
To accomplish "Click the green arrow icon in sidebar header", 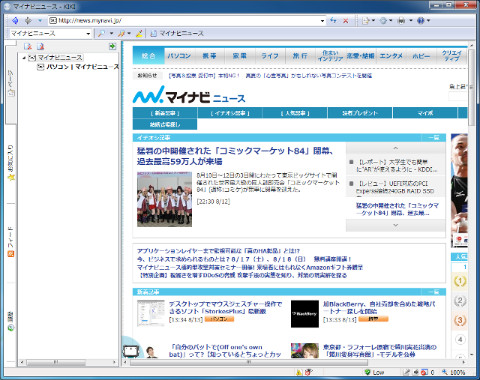I will [x=112, y=46].
